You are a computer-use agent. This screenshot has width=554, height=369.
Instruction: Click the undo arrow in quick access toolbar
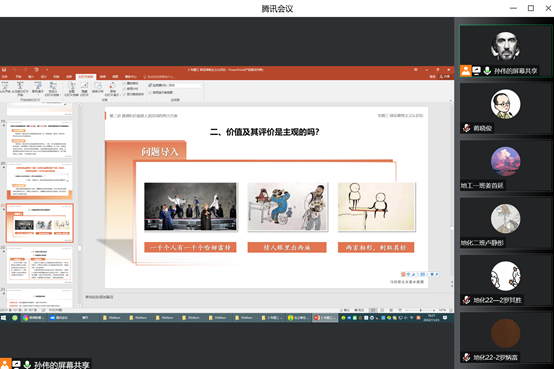pos(14,70)
